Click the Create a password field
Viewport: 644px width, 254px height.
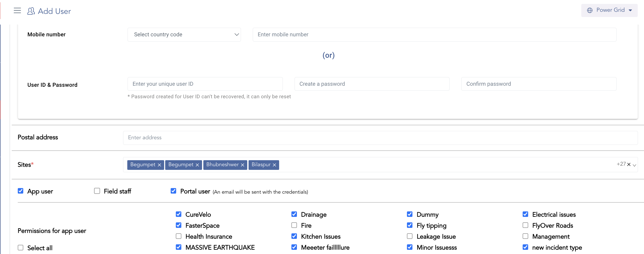tap(372, 84)
